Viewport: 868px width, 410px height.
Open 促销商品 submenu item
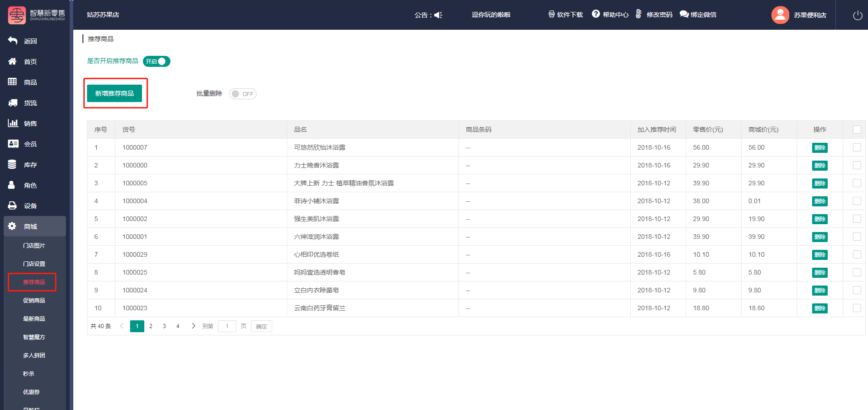[x=34, y=301]
